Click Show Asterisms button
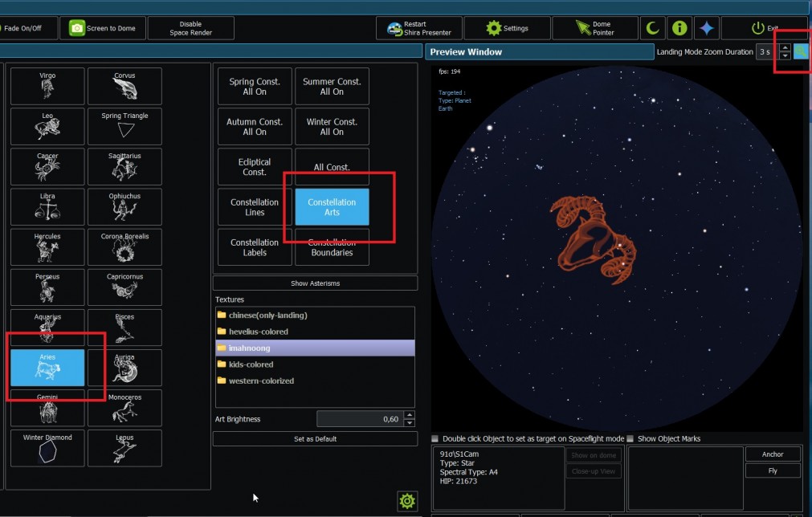The height and width of the screenshot is (517, 812). [315, 283]
